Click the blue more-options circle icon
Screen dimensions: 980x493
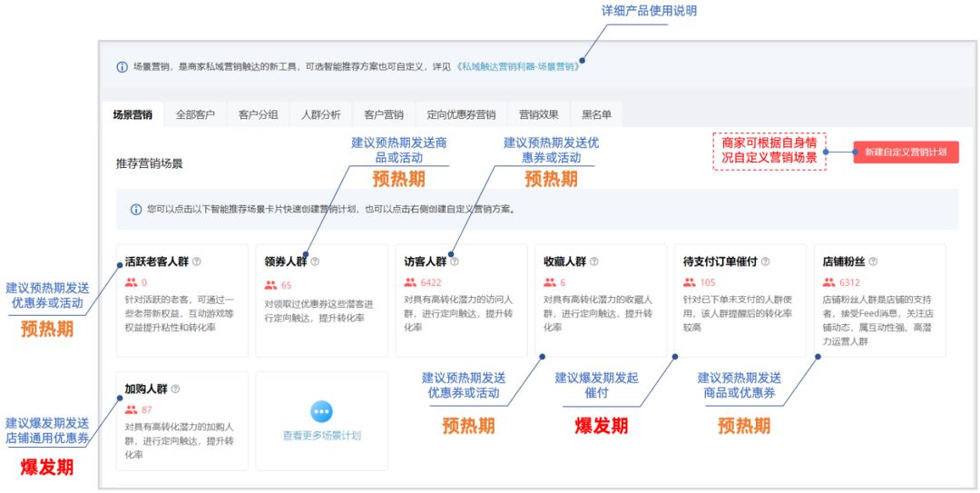[322, 411]
